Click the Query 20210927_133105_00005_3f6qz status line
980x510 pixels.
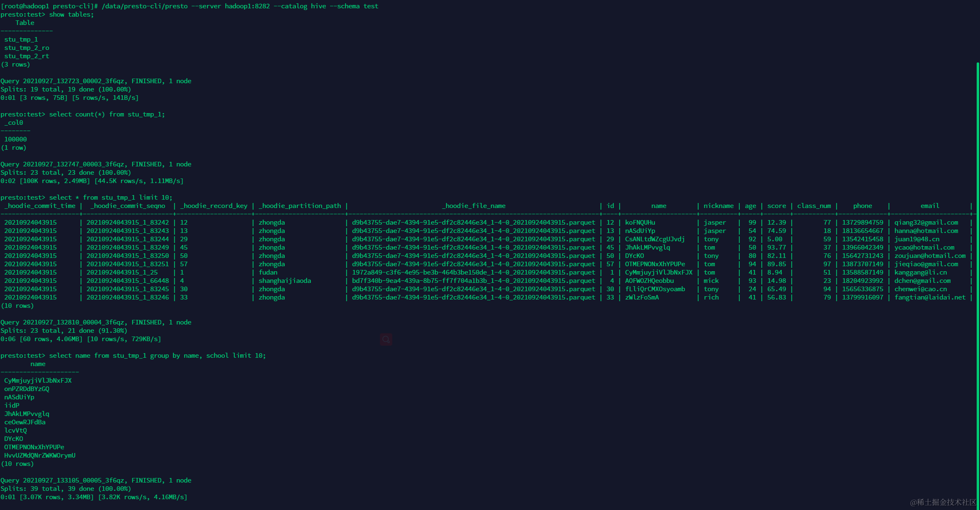point(96,480)
